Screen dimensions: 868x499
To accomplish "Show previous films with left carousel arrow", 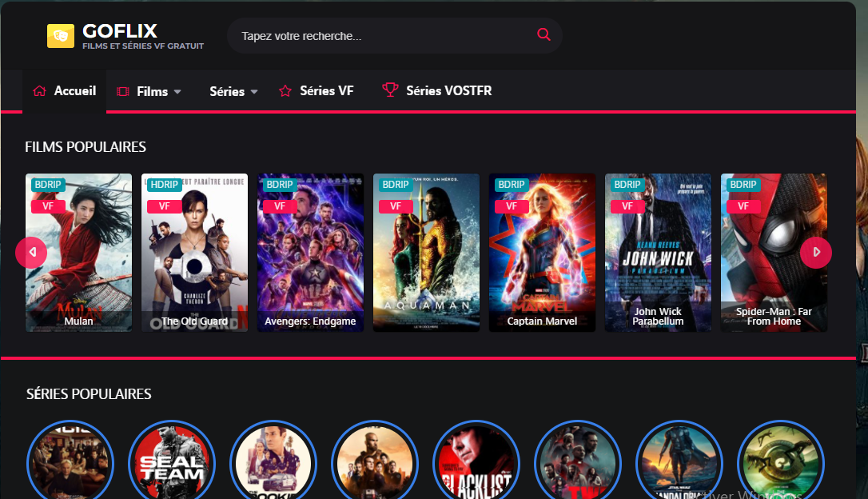I will (x=31, y=253).
